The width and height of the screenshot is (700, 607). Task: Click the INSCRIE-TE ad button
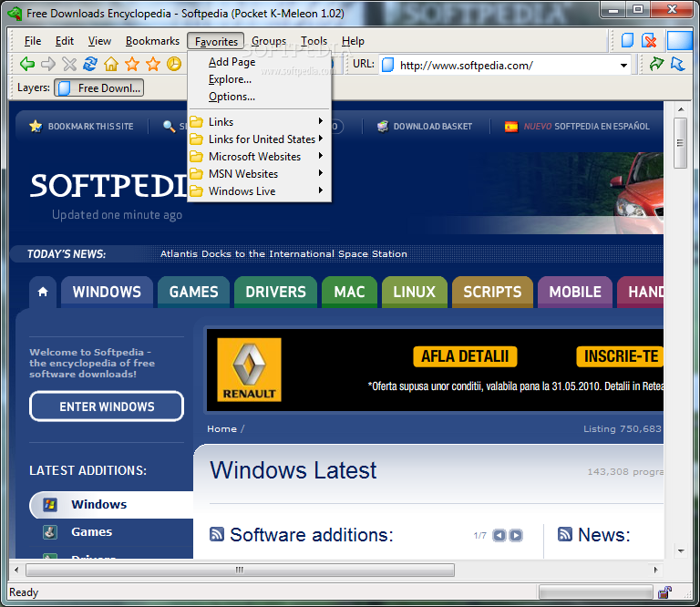coord(620,356)
